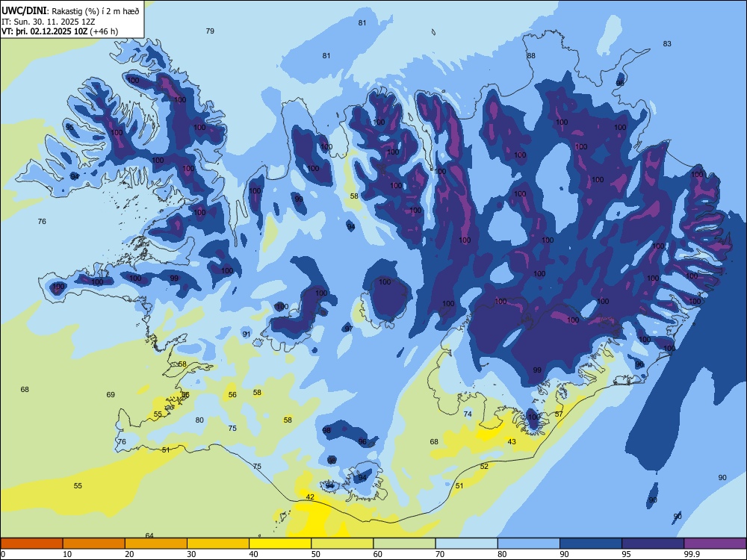
Task: Click the 20–30 legend color swatch
Action: pyautogui.click(x=156, y=544)
